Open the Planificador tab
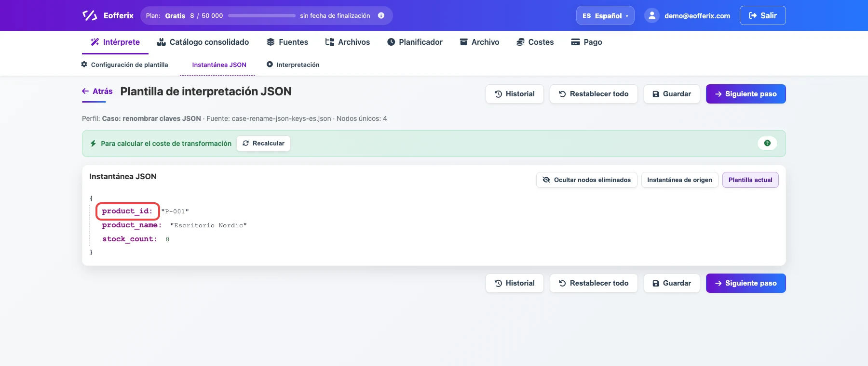This screenshot has width=868, height=366. point(415,42)
